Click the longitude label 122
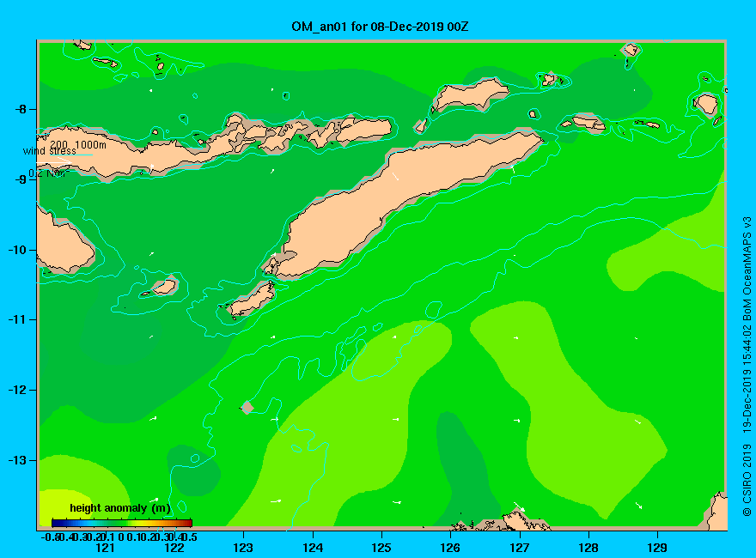This screenshot has height=558, width=756. (x=174, y=548)
